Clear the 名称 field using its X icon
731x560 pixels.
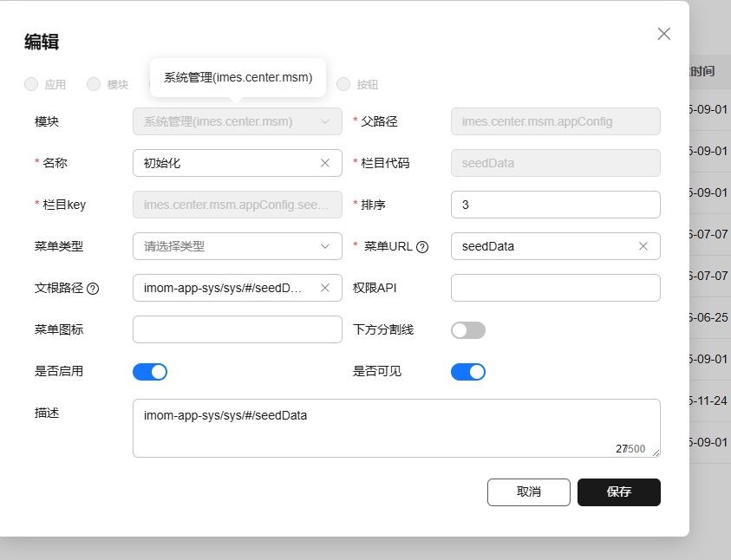point(325,163)
